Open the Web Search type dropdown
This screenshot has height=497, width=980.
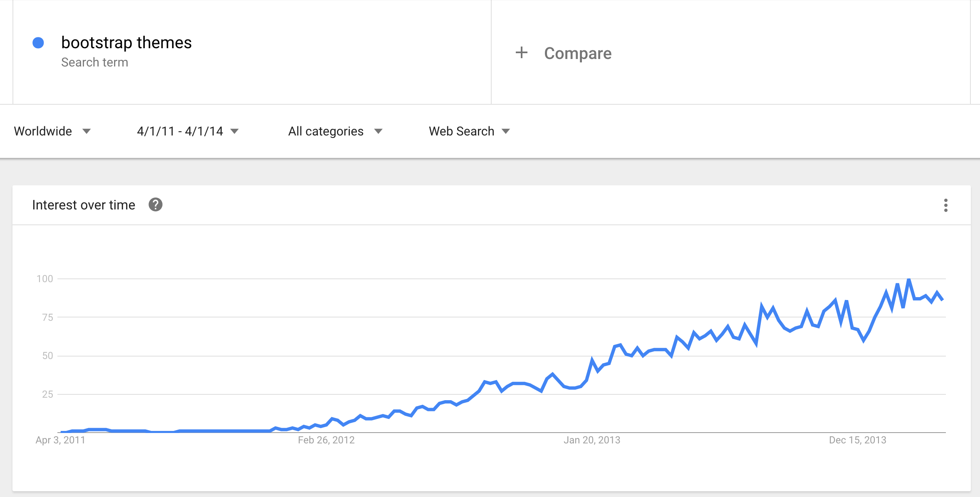469,131
